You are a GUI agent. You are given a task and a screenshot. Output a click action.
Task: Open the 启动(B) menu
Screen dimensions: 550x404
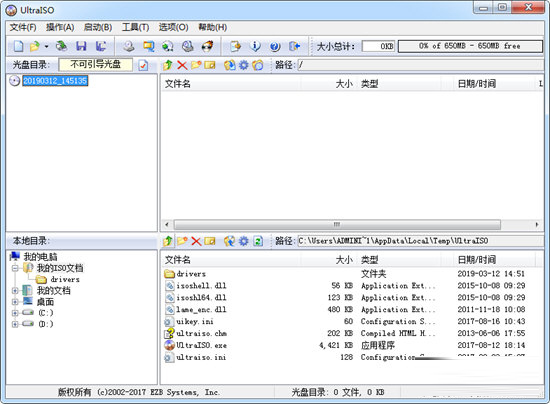[98, 27]
